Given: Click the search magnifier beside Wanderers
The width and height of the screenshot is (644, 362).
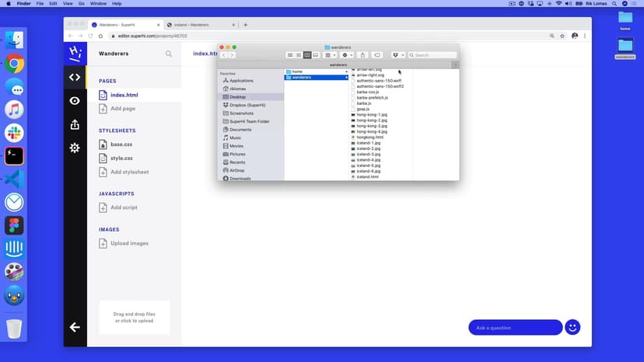Looking at the screenshot, I should (169, 54).
